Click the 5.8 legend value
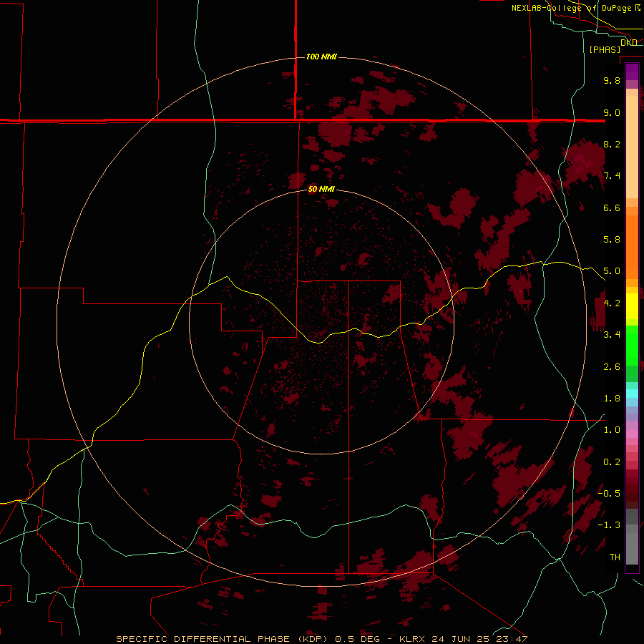The image size is (644, 644). click(x=612, y=240)
